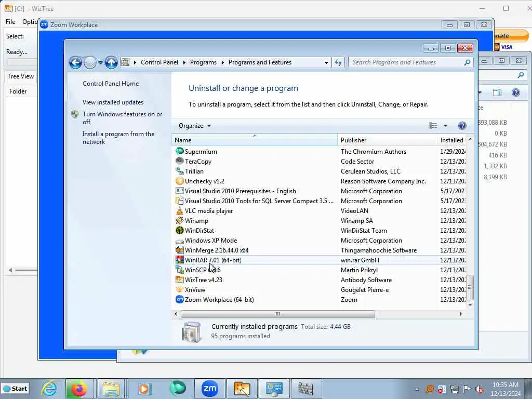Select the Windows XP Mode icon
The height and width of the screenshot is (399, 532).
179,241
